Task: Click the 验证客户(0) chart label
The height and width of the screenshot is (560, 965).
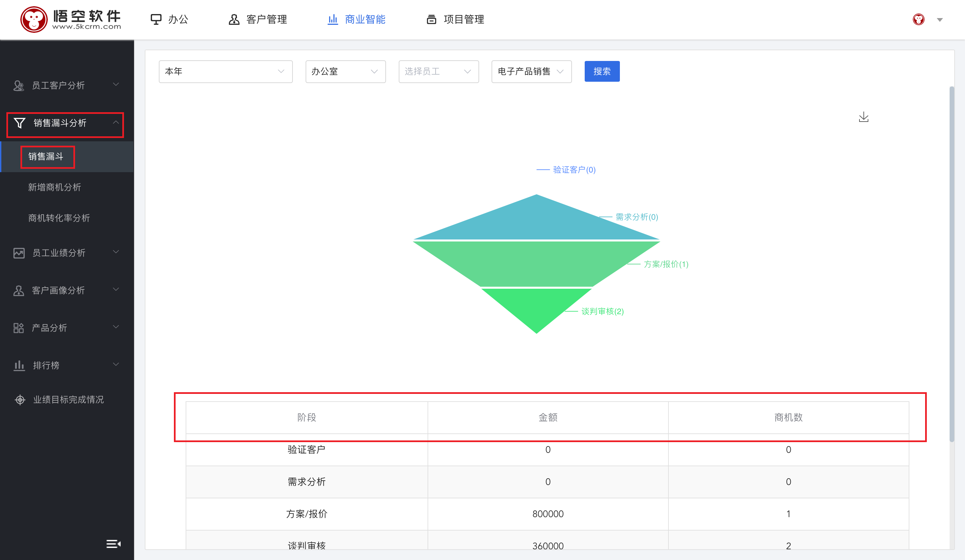Action: [x=574, y=169]
